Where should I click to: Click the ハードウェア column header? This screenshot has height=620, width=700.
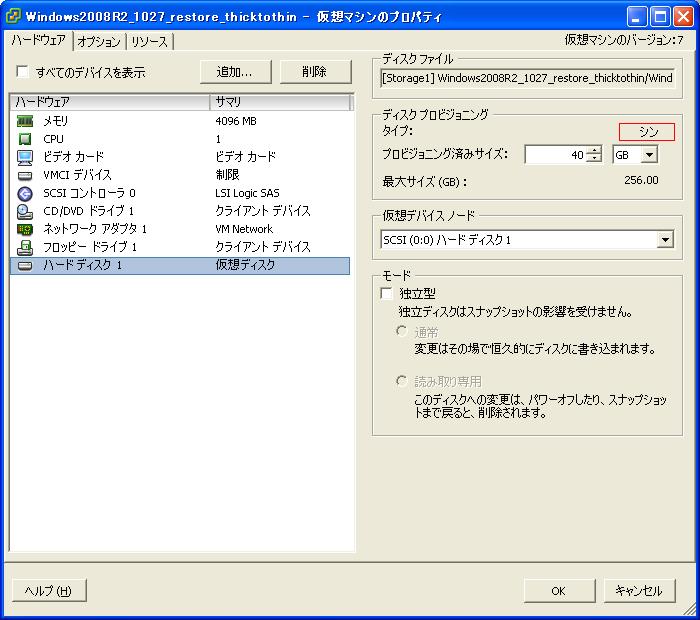click(x=110, y=102)
